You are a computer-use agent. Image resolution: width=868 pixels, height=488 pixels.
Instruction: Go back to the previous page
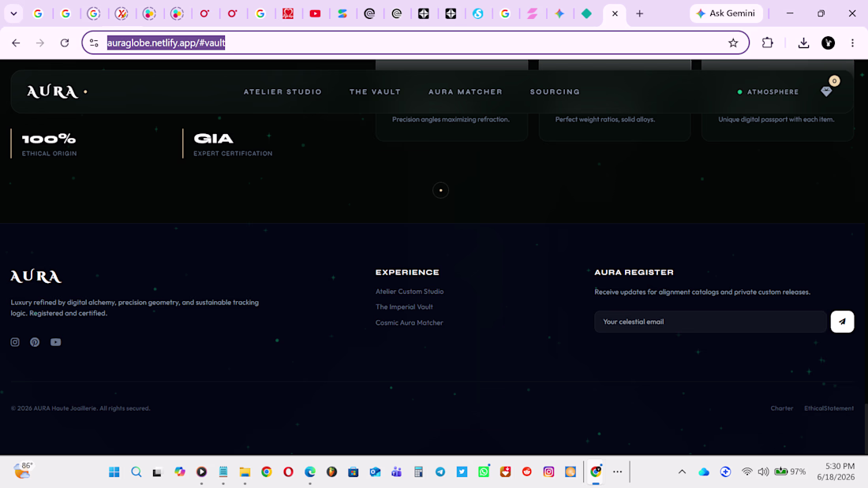[16, 43]
